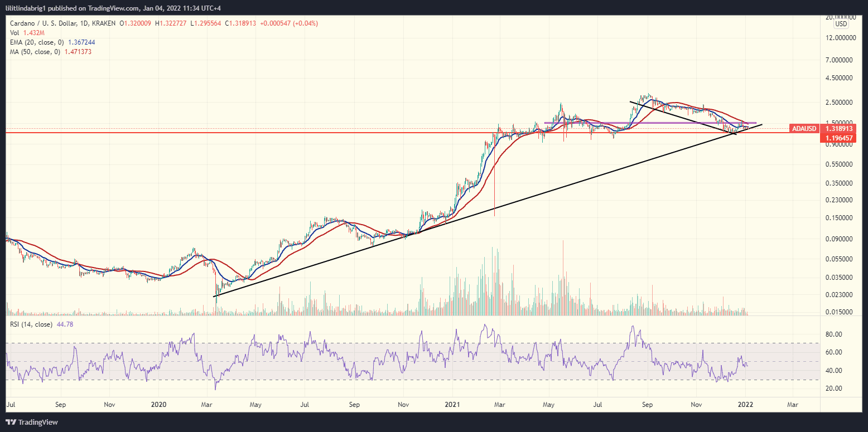
Task: Click the 2022 label on the time axis
Action: coord(746,405)
